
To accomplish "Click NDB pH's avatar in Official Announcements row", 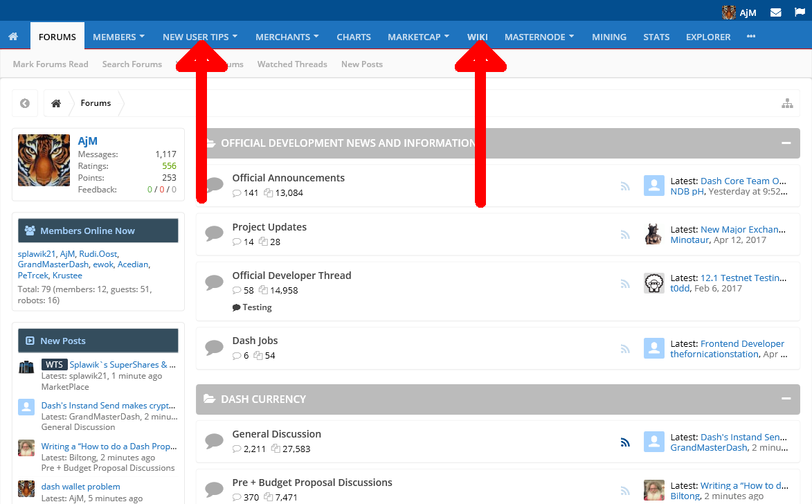I will click(x=653, y=186).
